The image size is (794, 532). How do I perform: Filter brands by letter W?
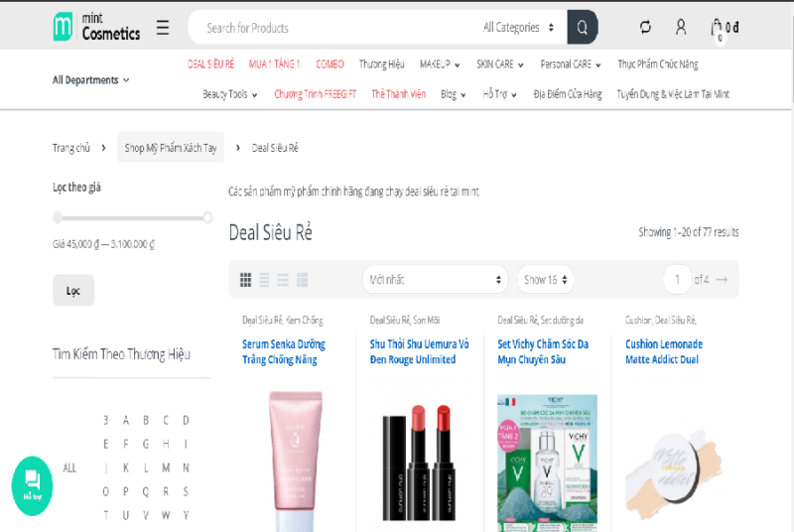coord(166,516)
